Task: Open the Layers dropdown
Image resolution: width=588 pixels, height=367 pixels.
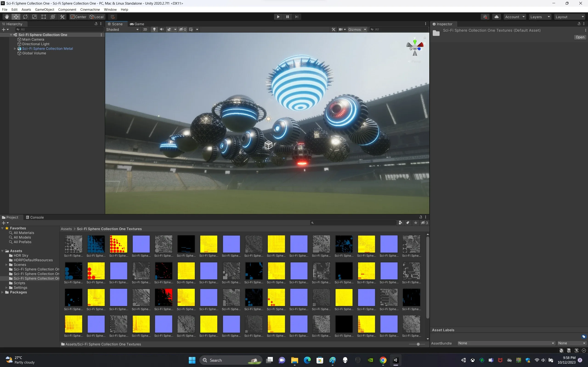Action: coord(540,17)
